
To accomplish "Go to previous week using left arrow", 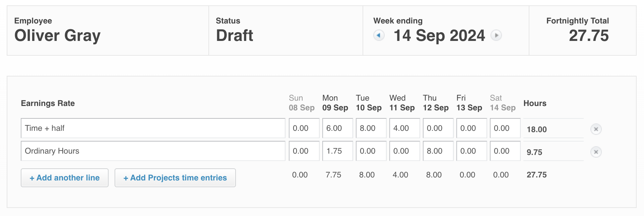I will pyautogui.click(x=379, y=35).
